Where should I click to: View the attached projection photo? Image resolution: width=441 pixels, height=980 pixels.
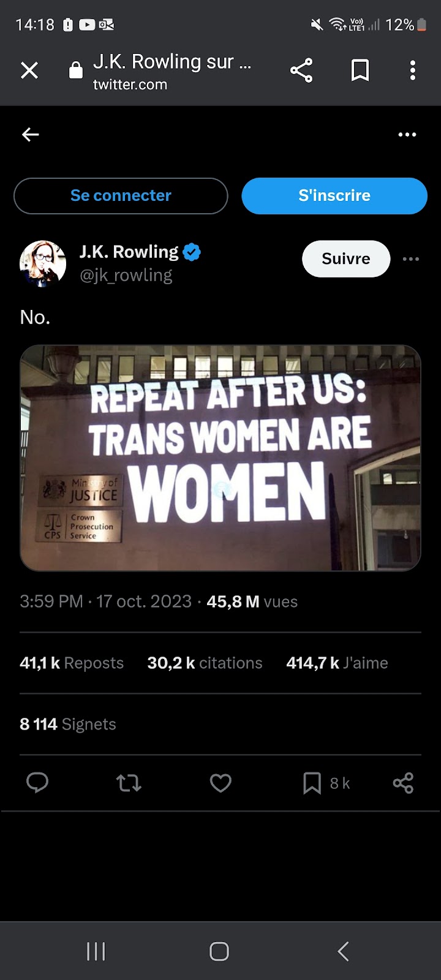pyautogui.click(x=221, y=458)
